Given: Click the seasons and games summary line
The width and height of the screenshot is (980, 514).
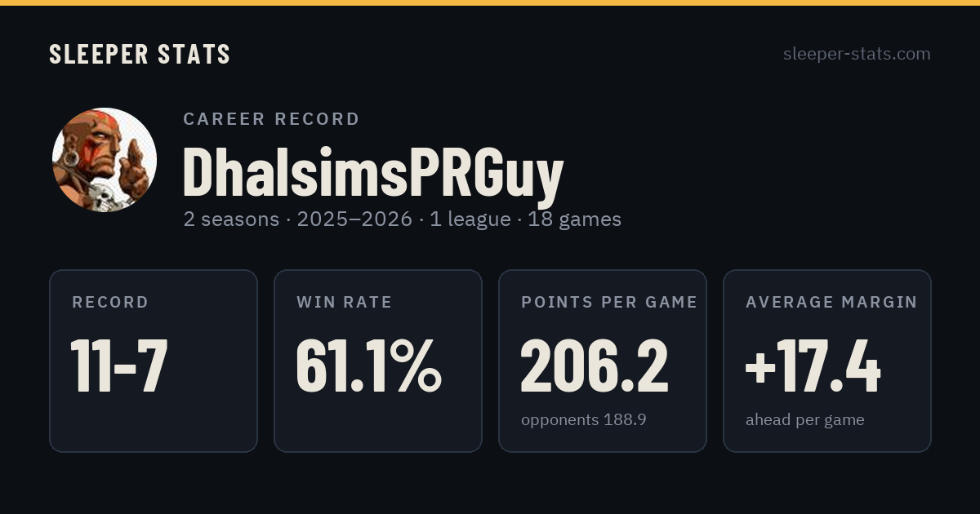Looking at the screenshot, I should [x=403, y=219].
